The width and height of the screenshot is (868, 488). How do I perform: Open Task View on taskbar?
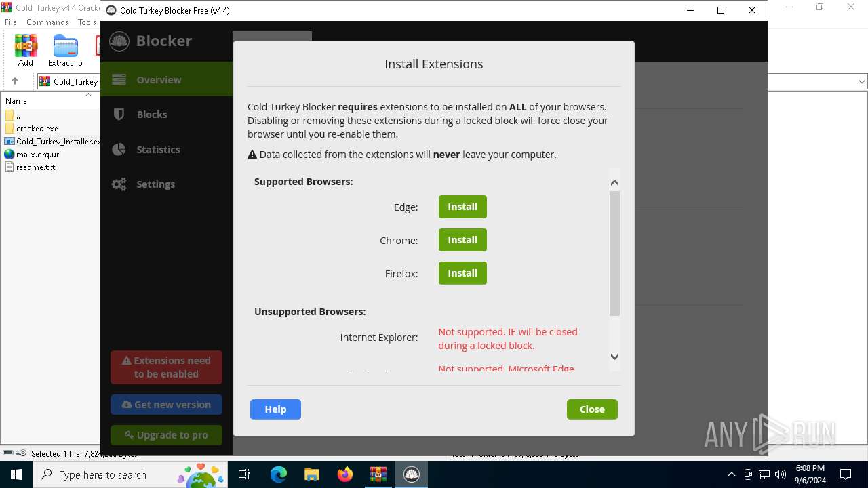244,474
